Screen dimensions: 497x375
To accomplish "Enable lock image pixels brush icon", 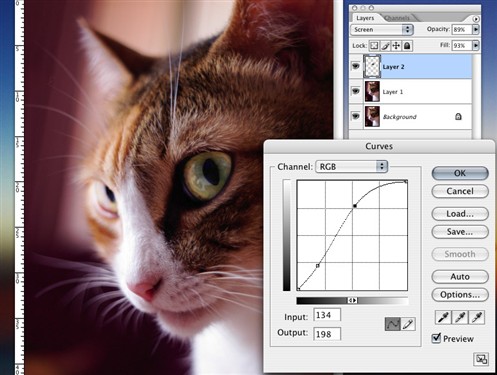I will pyautogui.click(x=385, y=46).
